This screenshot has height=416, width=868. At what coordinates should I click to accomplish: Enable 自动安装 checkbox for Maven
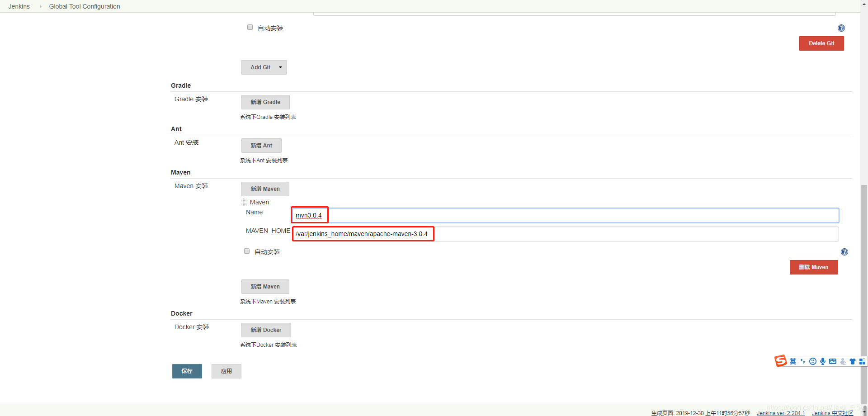coord(247,251)
